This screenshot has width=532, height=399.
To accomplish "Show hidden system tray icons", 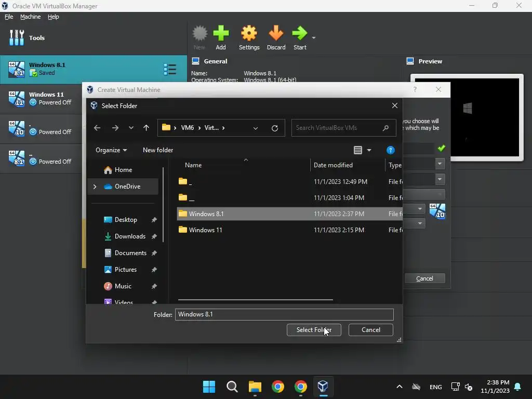I will pos(400,387).
